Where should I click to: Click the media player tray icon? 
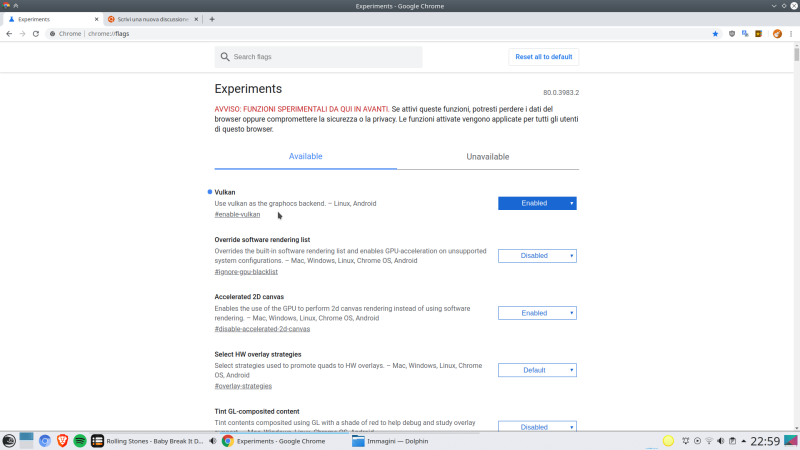pyautogui.click(x=697, y=441)
